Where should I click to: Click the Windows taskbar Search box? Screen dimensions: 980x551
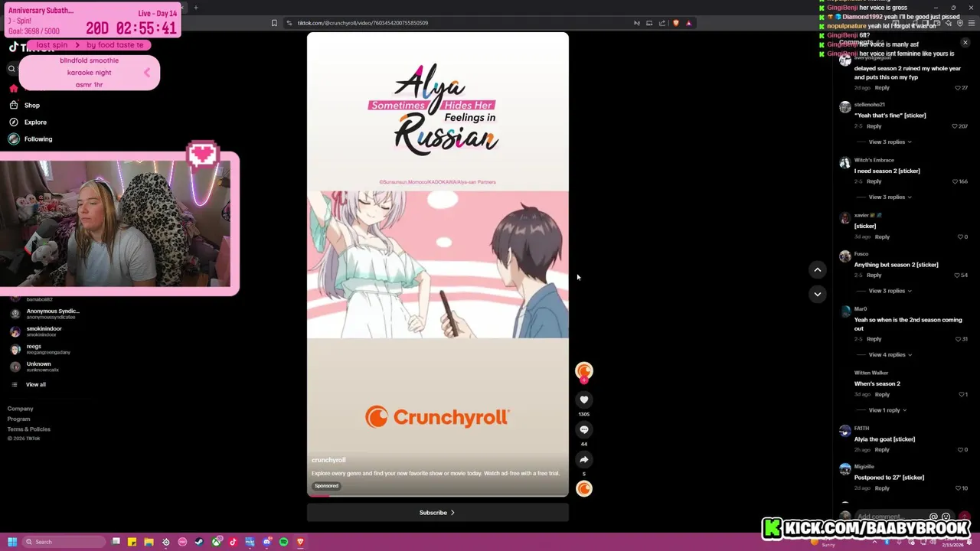pos(64,542)
